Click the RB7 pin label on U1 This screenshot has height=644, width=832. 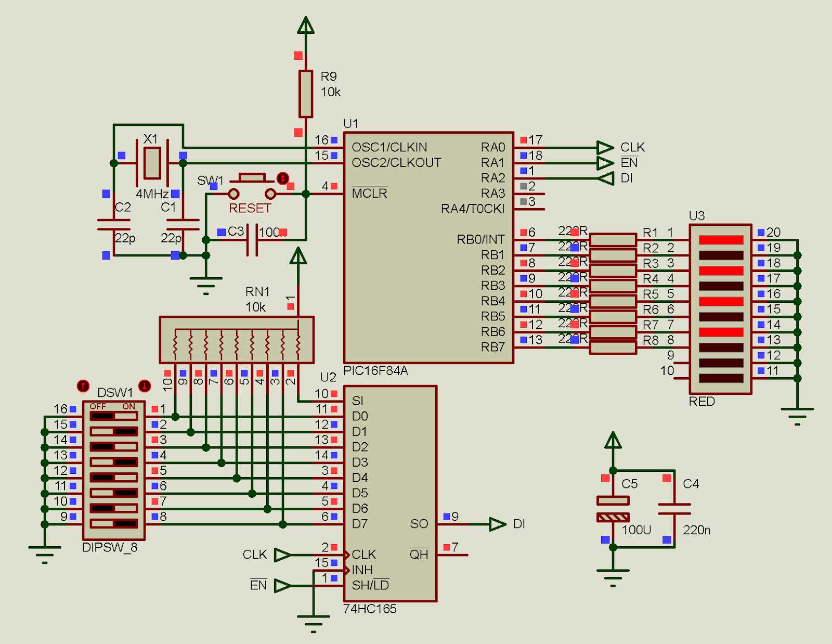(x=492, y=347)
